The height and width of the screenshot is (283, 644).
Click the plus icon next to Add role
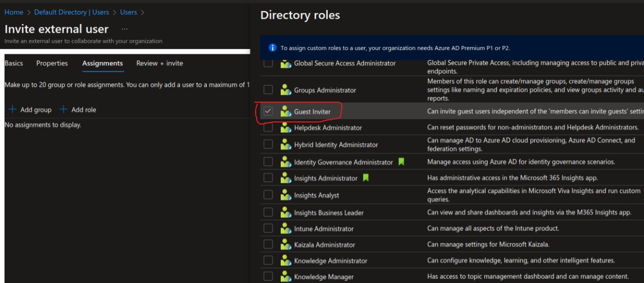click(64, 110)
